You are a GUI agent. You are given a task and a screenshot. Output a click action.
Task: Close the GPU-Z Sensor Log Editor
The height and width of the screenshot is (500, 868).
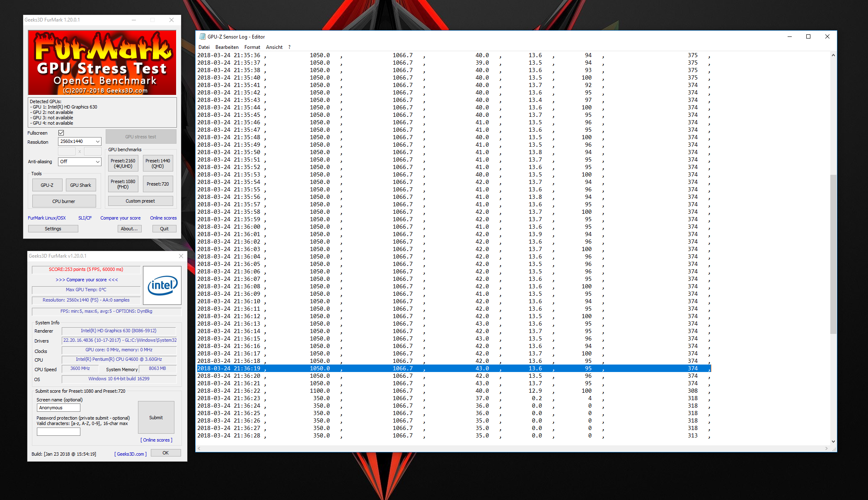point(827,36)
